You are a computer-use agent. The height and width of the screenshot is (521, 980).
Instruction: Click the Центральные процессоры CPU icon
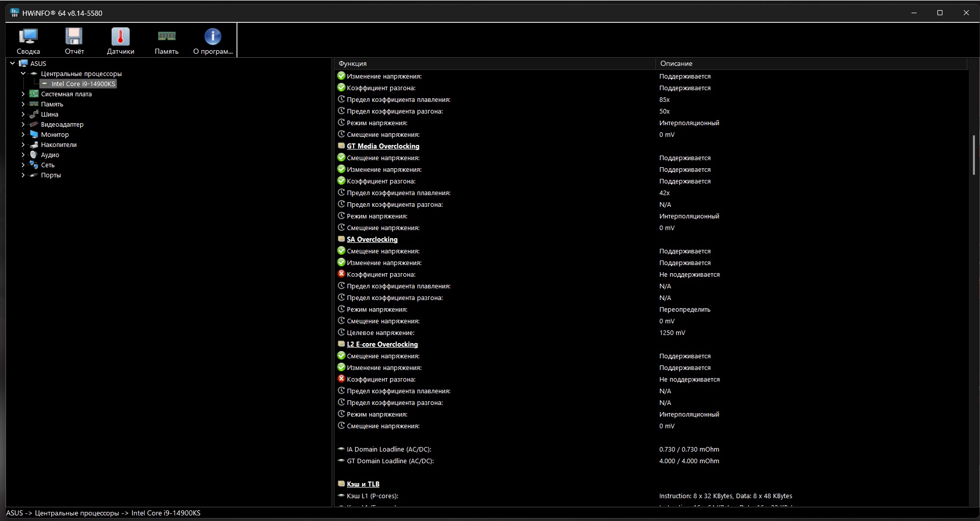[x=34, y=73]
